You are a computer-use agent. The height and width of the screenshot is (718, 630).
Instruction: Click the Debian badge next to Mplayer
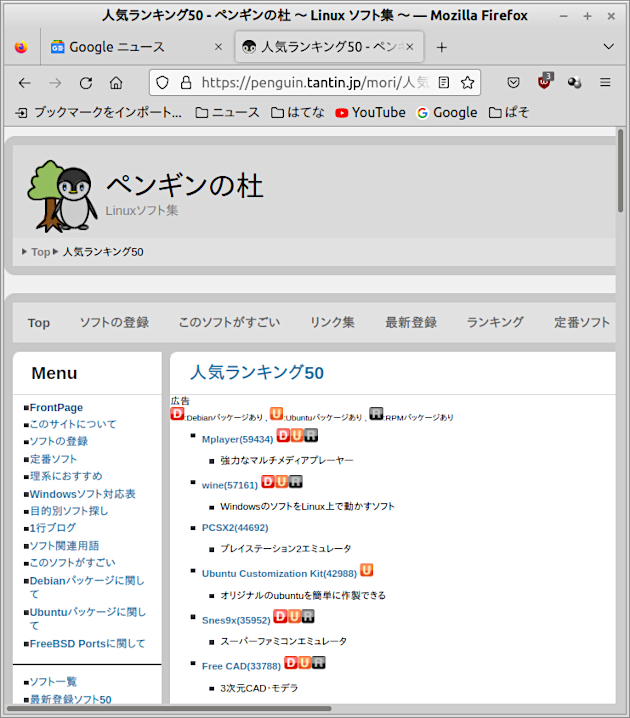pyautogui.click(x=283, y=435)
